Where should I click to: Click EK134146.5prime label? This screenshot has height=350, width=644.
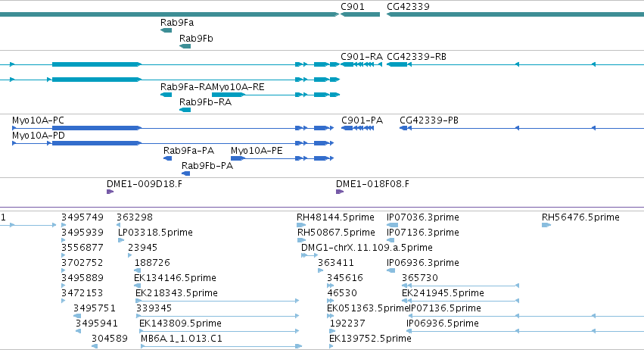[x=175, y=279]
